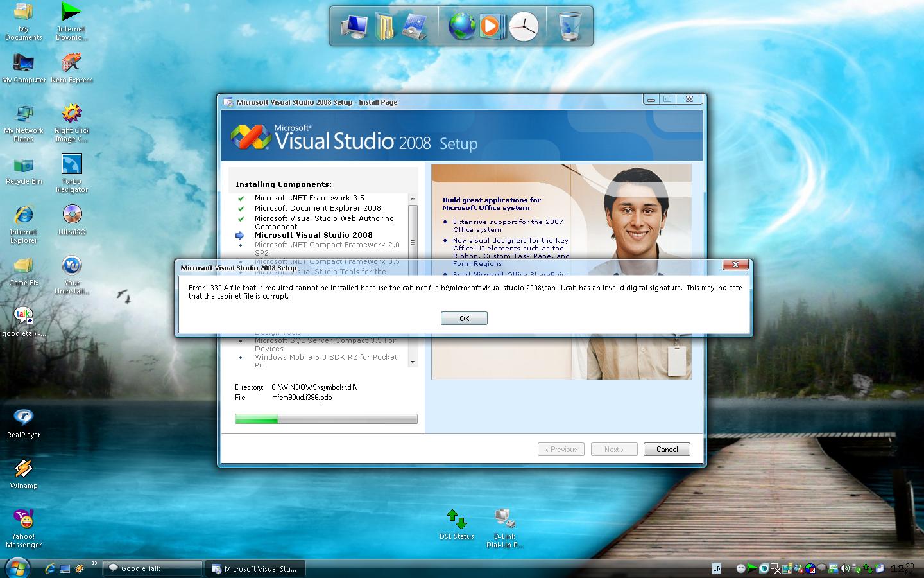Click 'Extensive support for the 2007 Office system'
924x578 pixels.
(x=508, y=225)
